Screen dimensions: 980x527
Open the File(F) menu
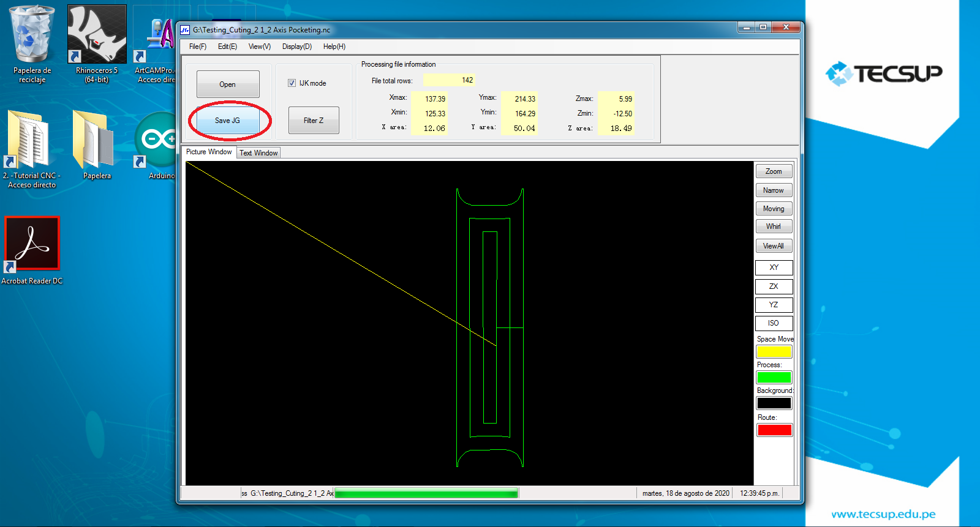(x=198, y=47)
